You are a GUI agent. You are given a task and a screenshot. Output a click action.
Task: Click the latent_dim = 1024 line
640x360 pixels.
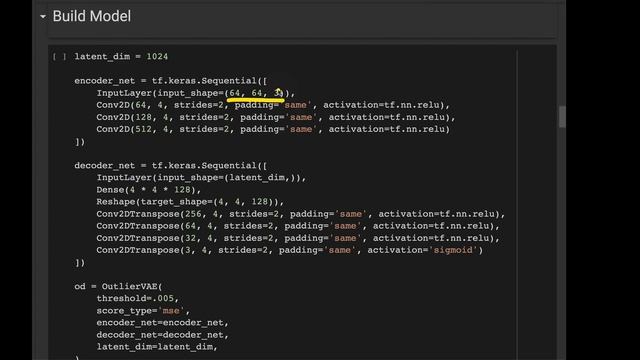coord(121,57)
